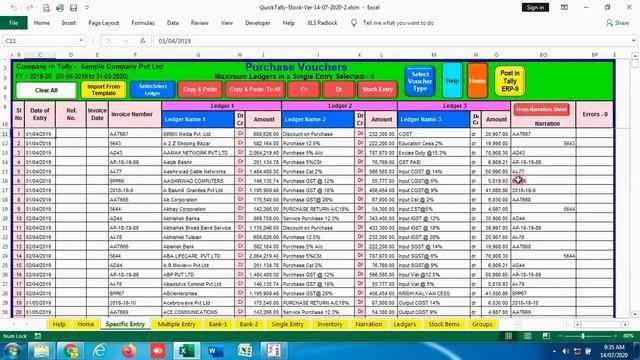
Task: Expand the formula bar chevron
Action: [633, 41]
